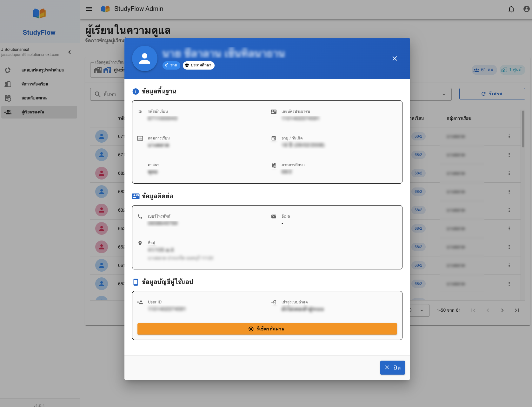The height and width of the screenshot is (407, 532).
Task: Open the rows-per-page dropdown
Action: [x=422, y=310]
